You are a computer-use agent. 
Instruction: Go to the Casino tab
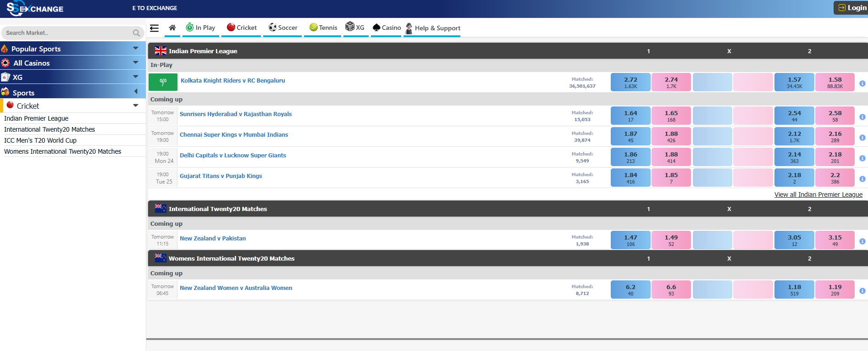pos(387,28)
